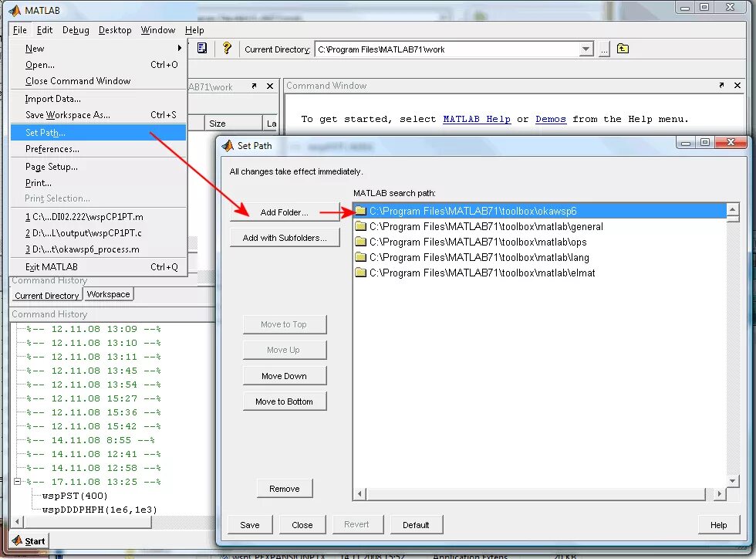The image size is (756, 559).
Task: Choose Close Command Window menu entry
Action: (x=99, y=81)
